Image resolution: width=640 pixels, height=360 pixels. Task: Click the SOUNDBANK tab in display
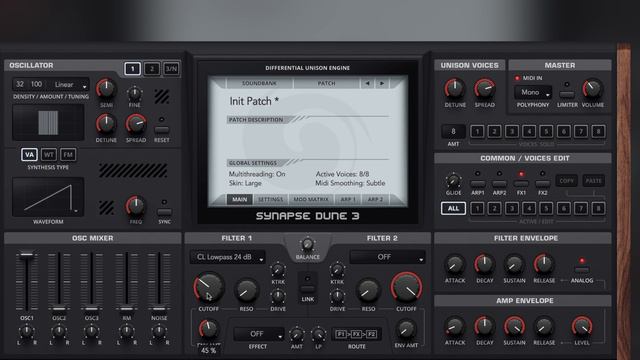click(259, 83)
